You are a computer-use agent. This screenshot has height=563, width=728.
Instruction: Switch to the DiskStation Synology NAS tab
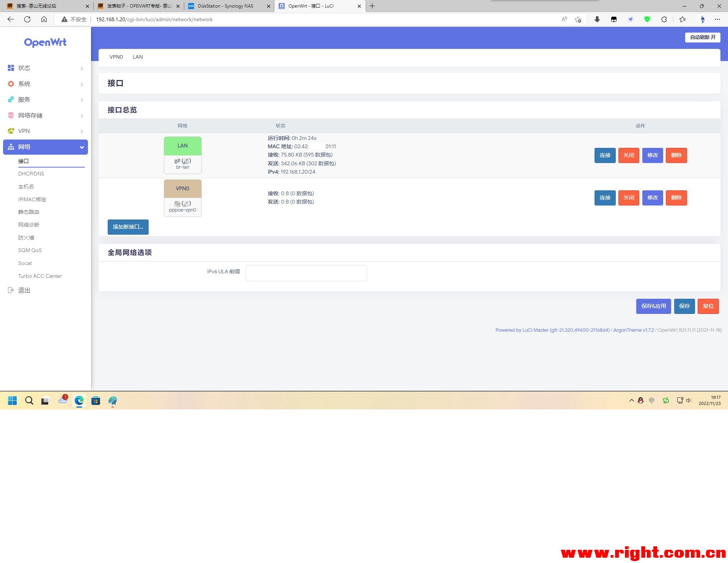point(230,6)
